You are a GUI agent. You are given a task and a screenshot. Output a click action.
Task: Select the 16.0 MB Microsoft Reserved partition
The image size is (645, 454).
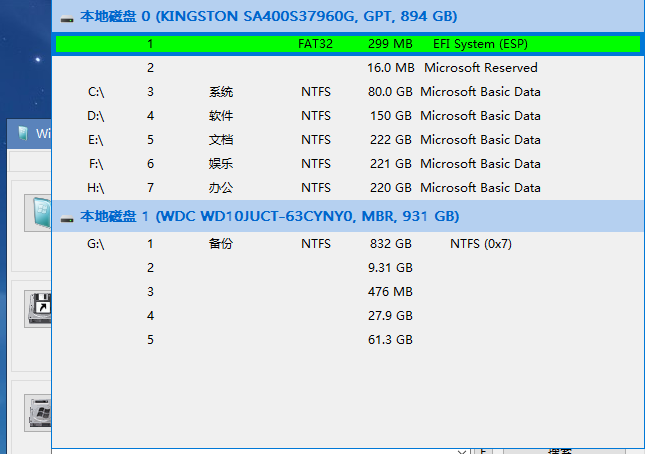(348, 67)
